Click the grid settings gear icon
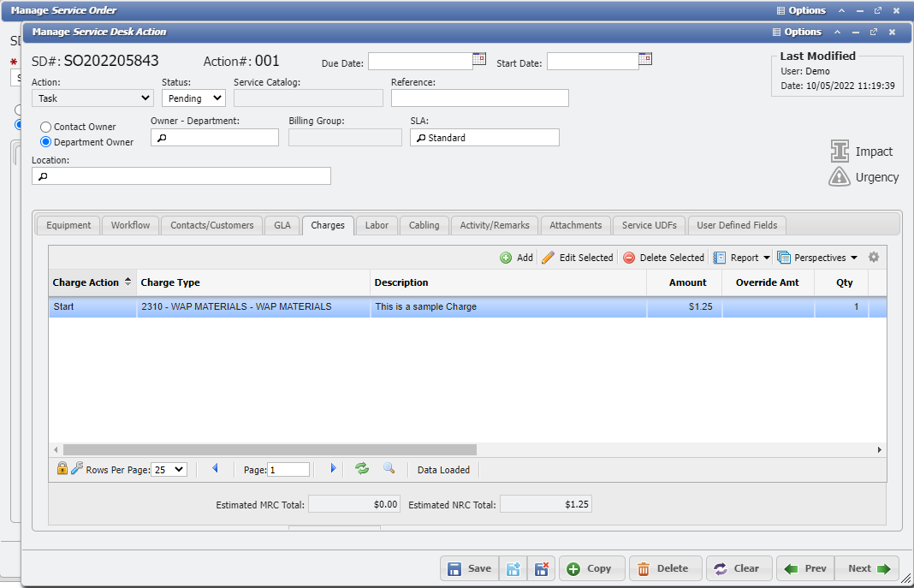Image resolution: width=914 pixels, height=588 pixels. tap(874, 257)
